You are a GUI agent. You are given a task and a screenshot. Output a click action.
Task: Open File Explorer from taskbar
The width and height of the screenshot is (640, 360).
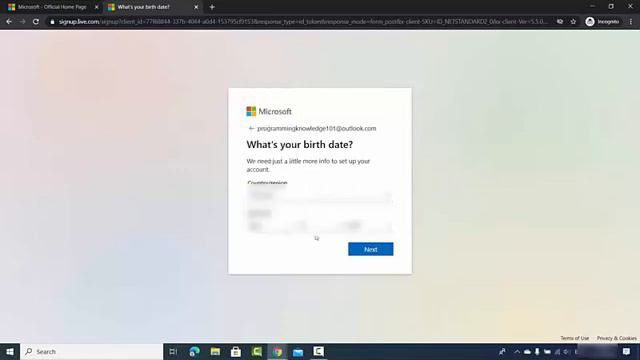[x=215, y=351]
